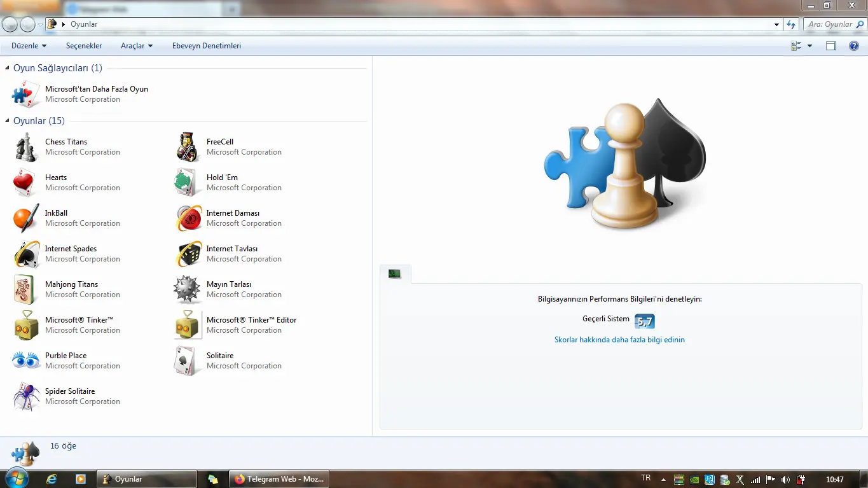This screenshot has width=868, height=488.
Task: Select the Microsoft Tinker Editor icon
Action: pos(188,325)
